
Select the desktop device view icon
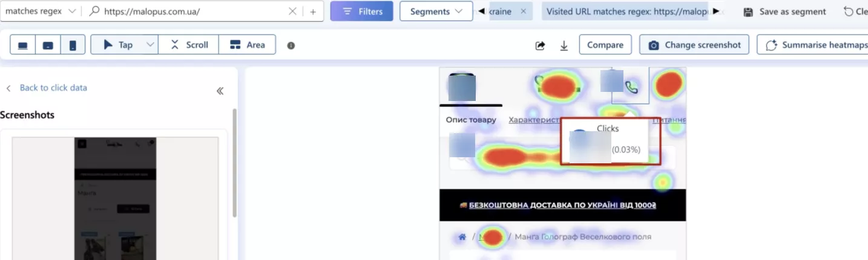[x=22, y=45]
